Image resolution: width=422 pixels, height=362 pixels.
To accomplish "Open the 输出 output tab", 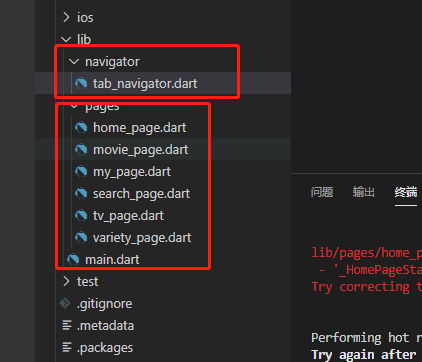I will 364,192.
